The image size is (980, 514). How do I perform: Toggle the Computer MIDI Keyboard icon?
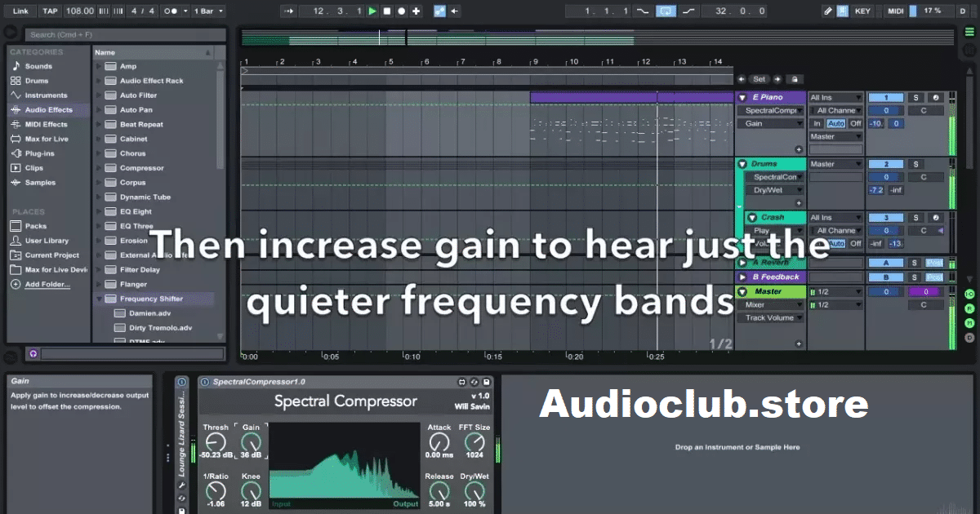[843, 11]
